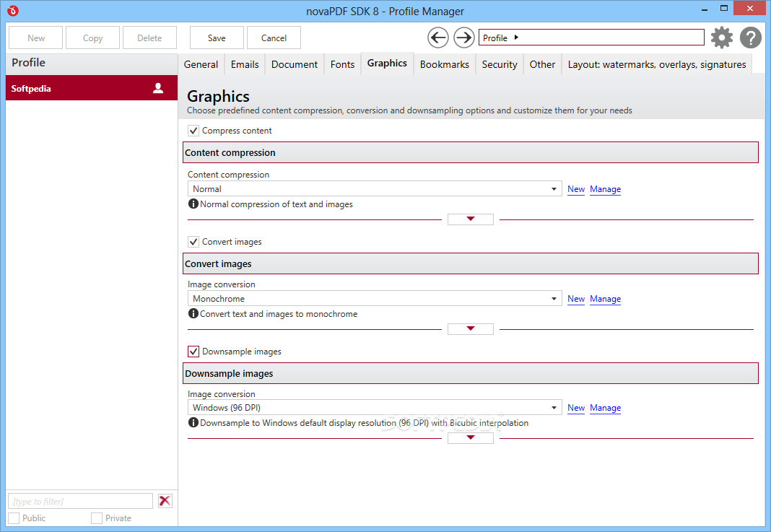
Task: Toggle the Downsample images checkbox
Action: coord(193,352)
